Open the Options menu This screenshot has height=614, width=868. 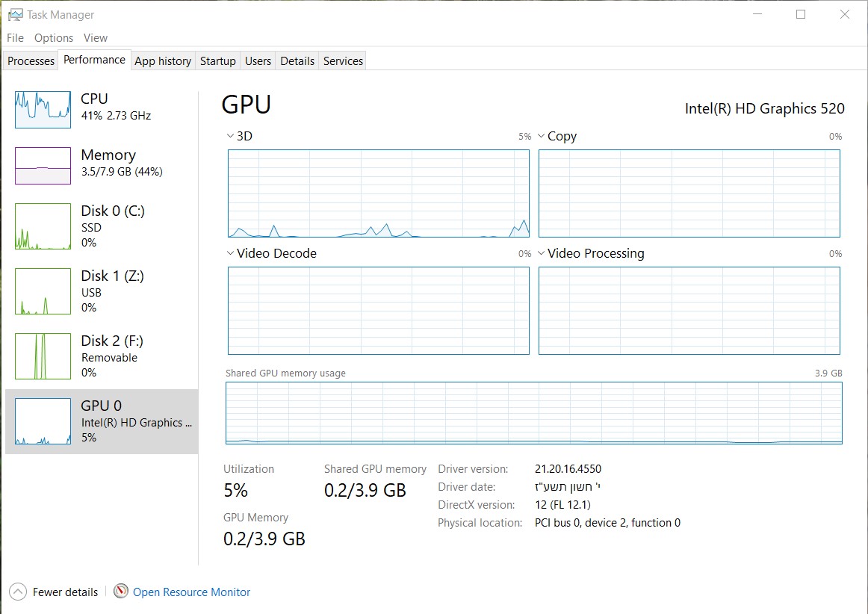[x=54, y=37]
